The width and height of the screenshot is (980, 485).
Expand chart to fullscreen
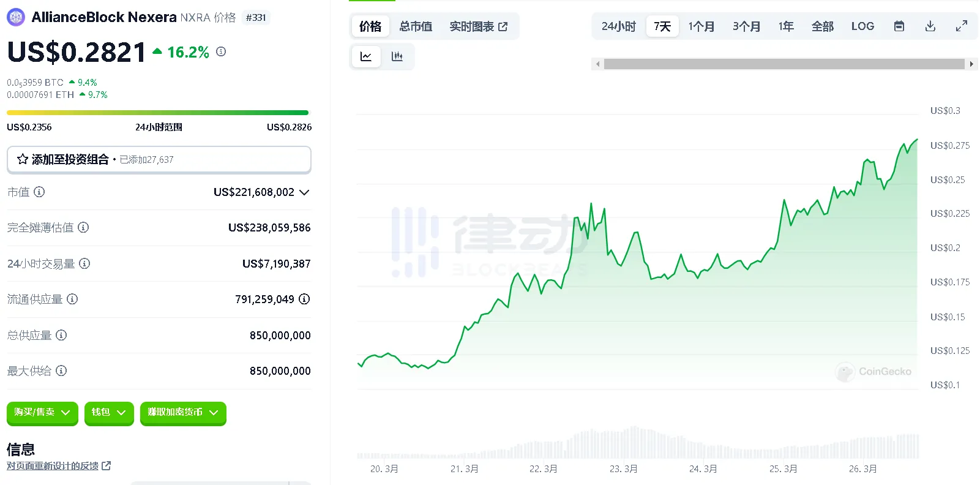(961, 26)
